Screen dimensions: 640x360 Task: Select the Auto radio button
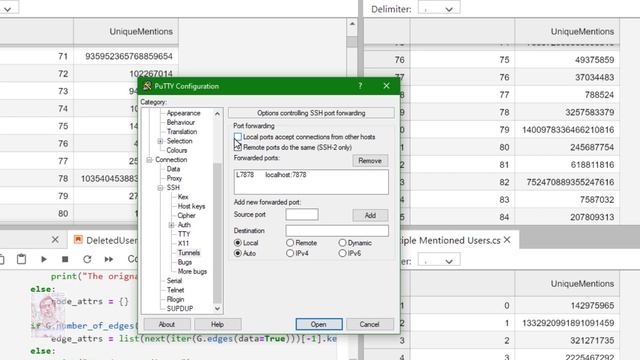(238, 253)
